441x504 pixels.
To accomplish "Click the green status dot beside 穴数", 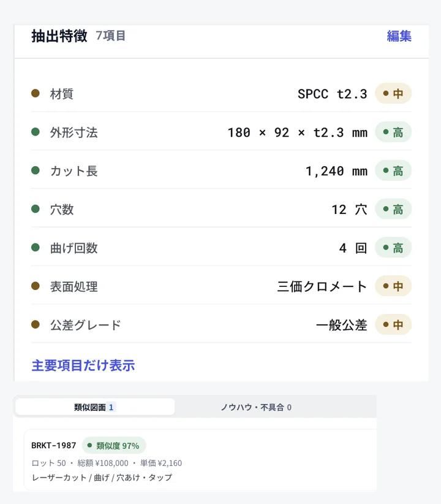I will 36,209.
